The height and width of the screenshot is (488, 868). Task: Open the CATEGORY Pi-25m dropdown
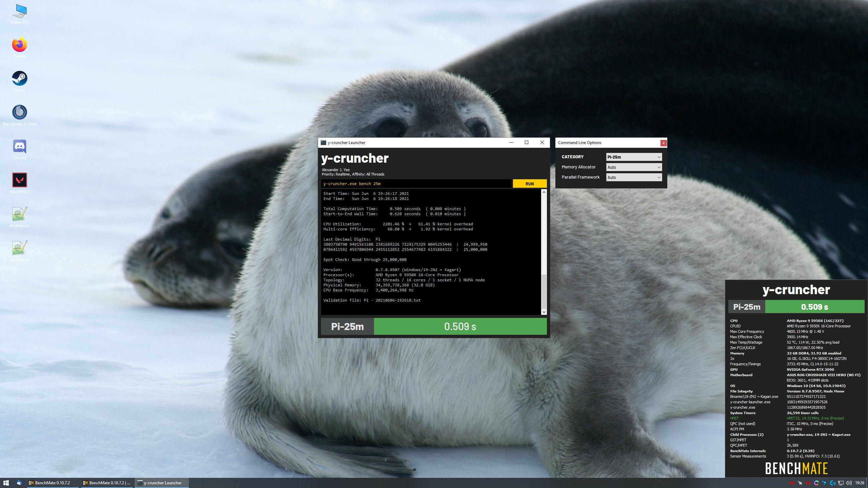pos(634,157)
